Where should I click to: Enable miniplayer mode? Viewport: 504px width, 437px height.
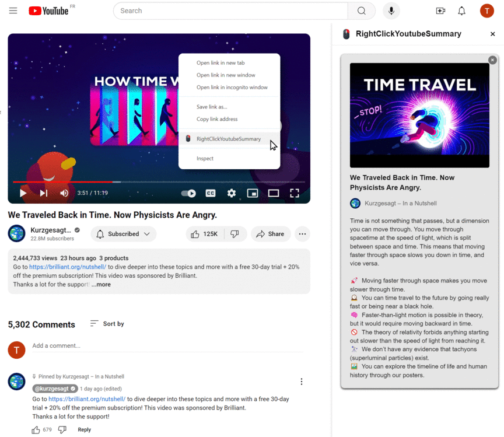(253, 193)
